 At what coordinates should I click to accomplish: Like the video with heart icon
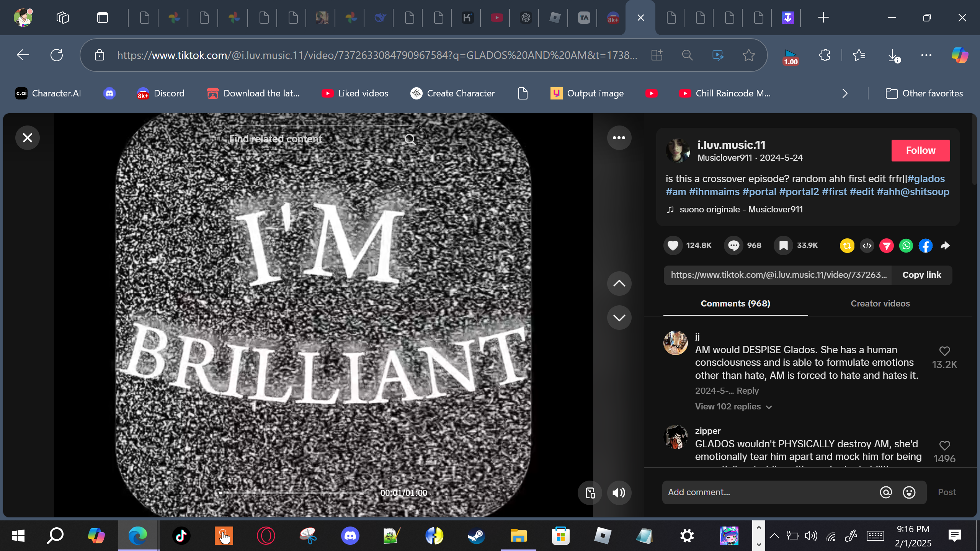click(x=673, y=245)
